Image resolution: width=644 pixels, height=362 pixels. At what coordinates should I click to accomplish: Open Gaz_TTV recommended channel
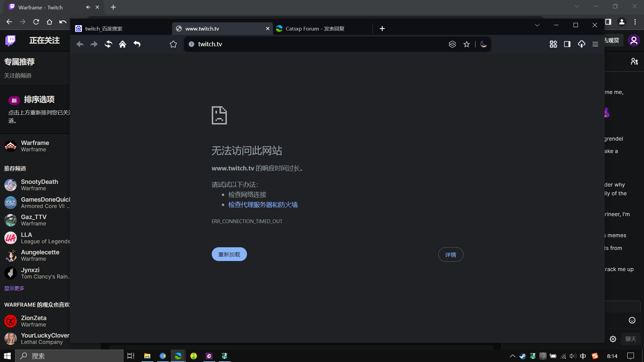pyautogui.click(x=35, y=220)
